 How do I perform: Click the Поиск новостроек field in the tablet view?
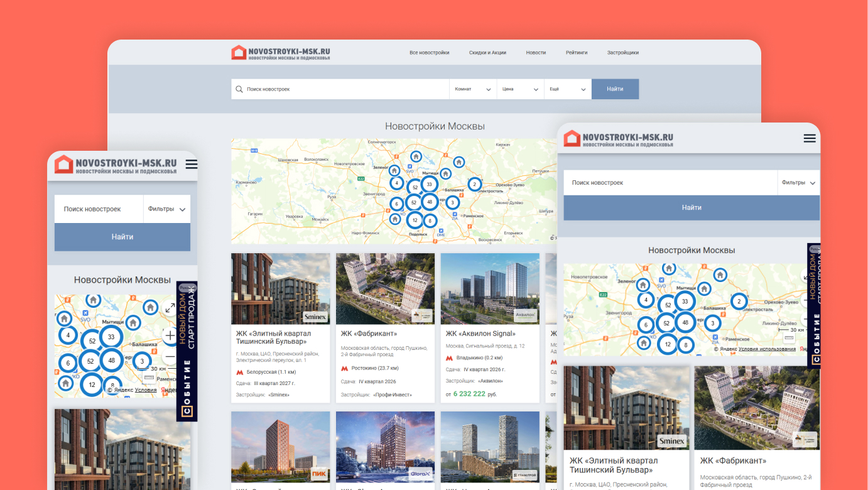(671, 183)
